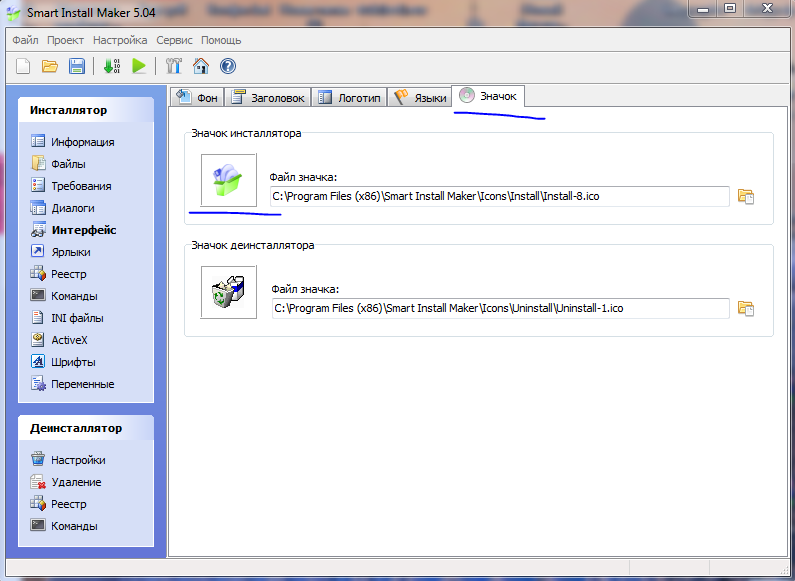Open help with the question mark icon
Viewport: 795px width, 581px height.
227,66
